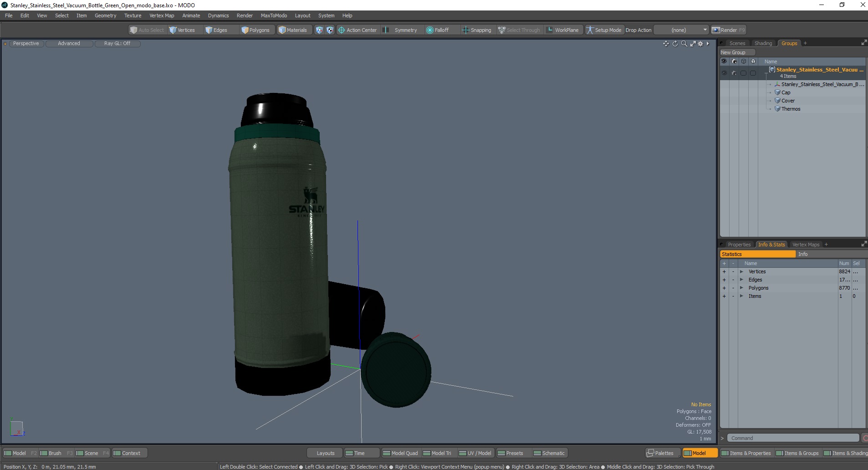Switch to the Properties tab
Viewport: 868px width, 470px height.
[x=739, y=245]
